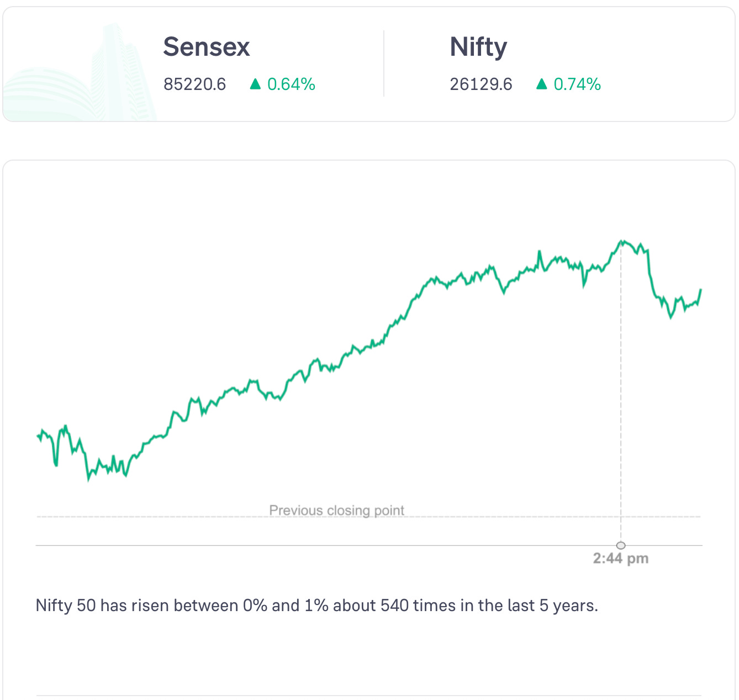Screen dimensions: 739x700
Task: Click the divider between Sensex and Nifty
Action: 384,63
